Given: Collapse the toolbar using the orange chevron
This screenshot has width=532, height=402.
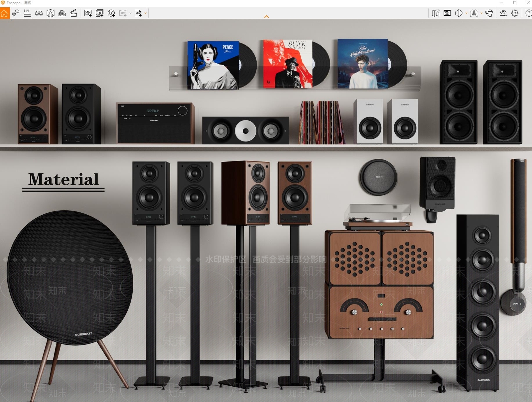Looking at the screenshot, I should pos(266,17).
